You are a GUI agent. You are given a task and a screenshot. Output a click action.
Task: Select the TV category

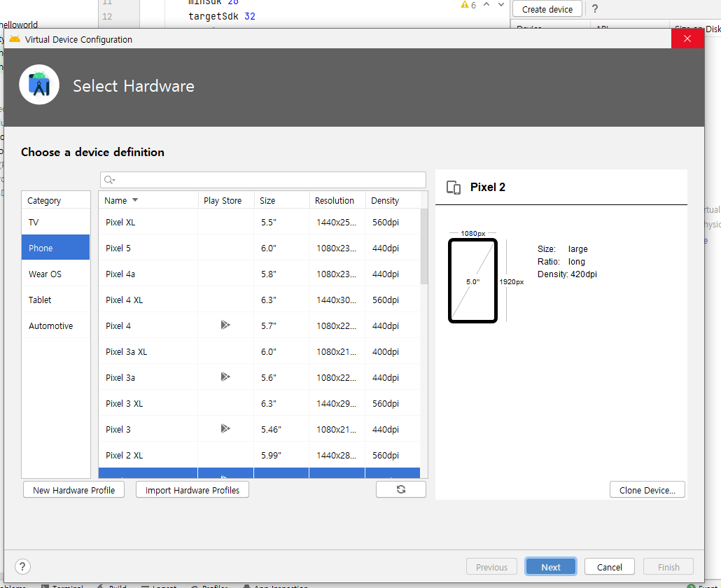pyautogui.click(x=55, y=222)
